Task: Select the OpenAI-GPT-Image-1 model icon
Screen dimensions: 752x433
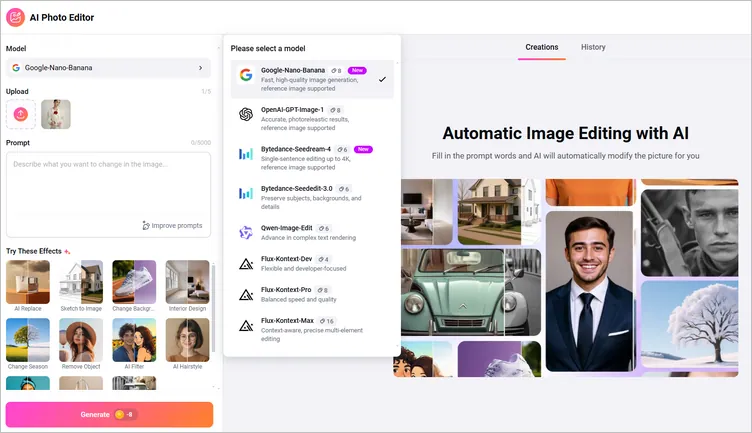Action: tap(245, 114)
